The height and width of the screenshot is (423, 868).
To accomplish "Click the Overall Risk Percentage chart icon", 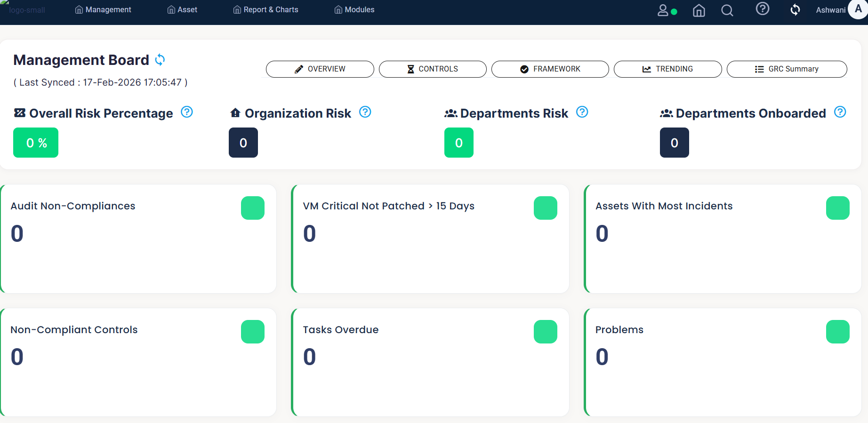I will click(20, 113).
